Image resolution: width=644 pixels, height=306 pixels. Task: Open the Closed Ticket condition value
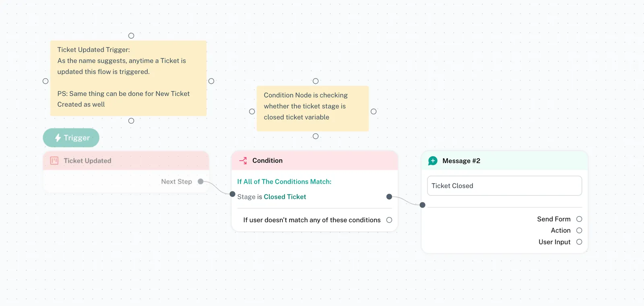pos(285,197)
